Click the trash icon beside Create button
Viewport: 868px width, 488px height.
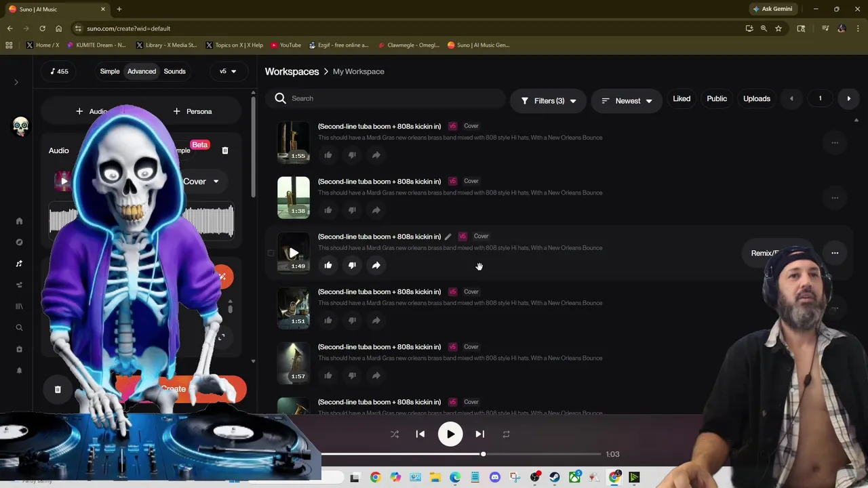point(58,389)
